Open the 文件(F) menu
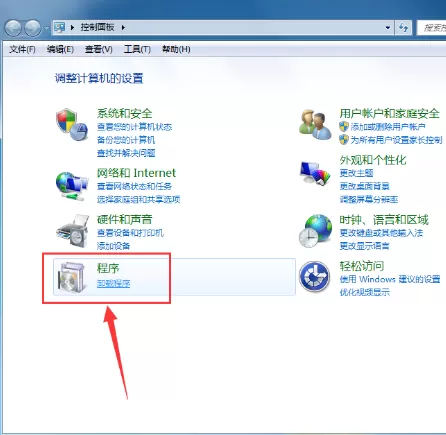Screen dimensions: 446x435 click(22, 49)
